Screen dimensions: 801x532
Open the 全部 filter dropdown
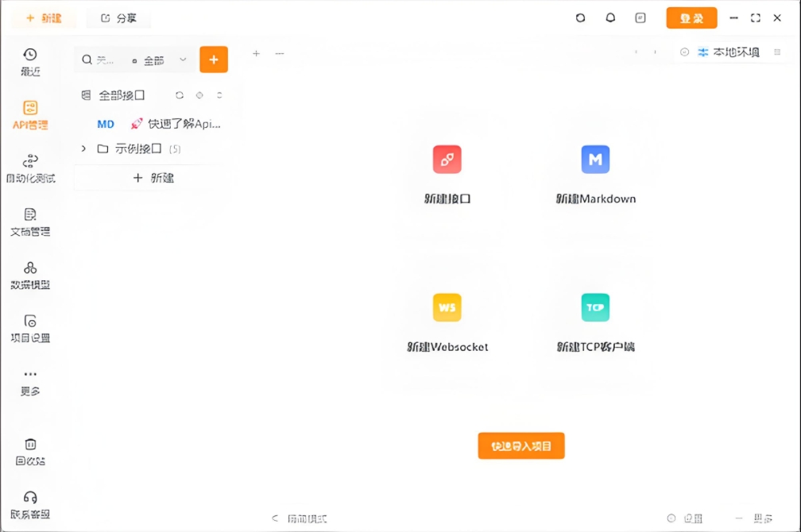160,61
